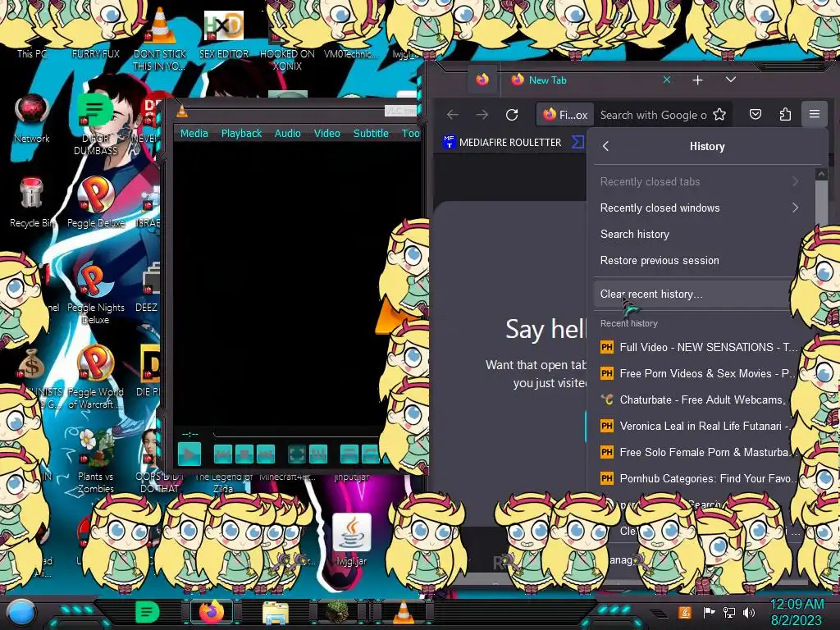
Task: Click the volume tray icon
Action: pos(749,612)
